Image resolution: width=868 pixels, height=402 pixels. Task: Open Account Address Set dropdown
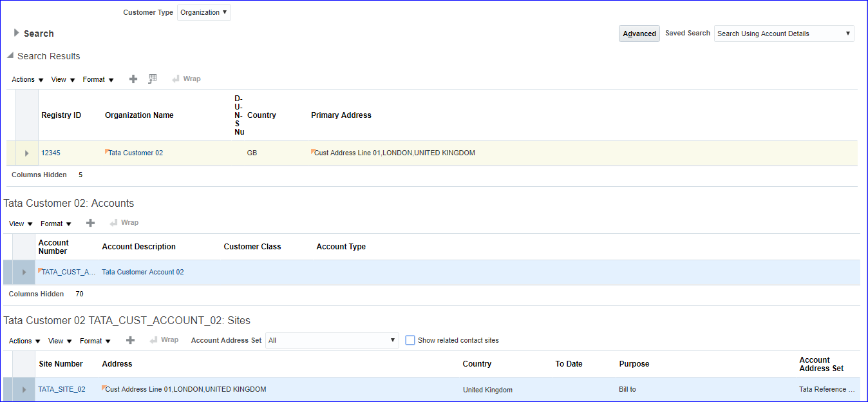coord(332,340)
